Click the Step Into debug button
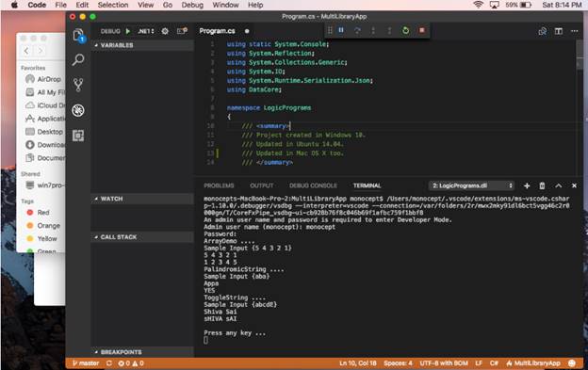The image size is (588, 370). pos(373,30)
